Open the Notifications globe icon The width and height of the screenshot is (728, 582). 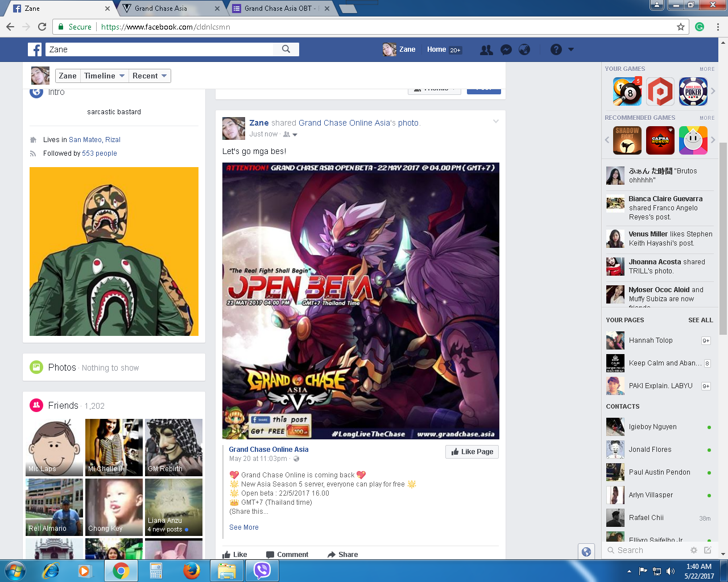(524, 50)
